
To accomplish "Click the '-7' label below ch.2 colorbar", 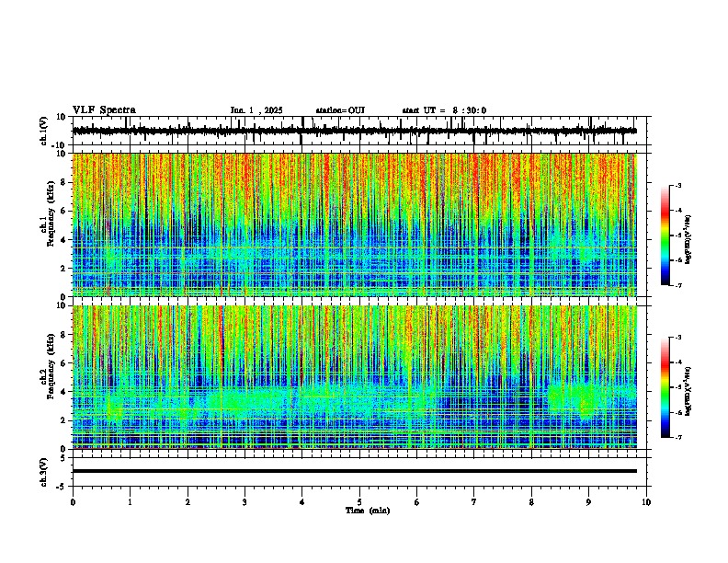I will [x=677, y=437].
